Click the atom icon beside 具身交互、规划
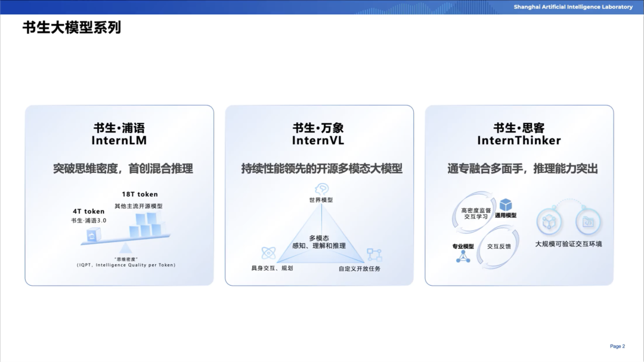This screenshot has height=362, width=644. [x=268, y=253]
